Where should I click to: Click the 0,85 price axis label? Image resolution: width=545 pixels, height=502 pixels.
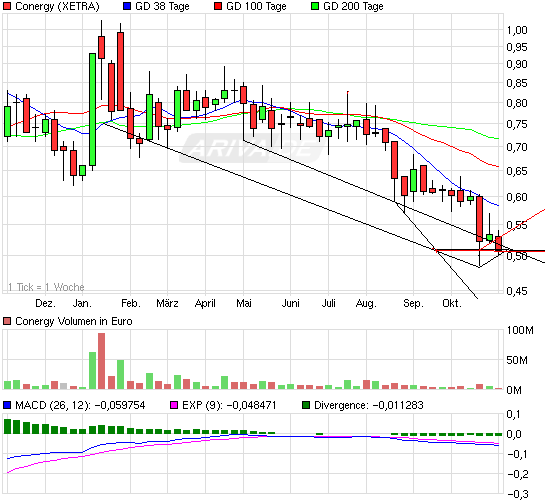click(x=517, y=83)
